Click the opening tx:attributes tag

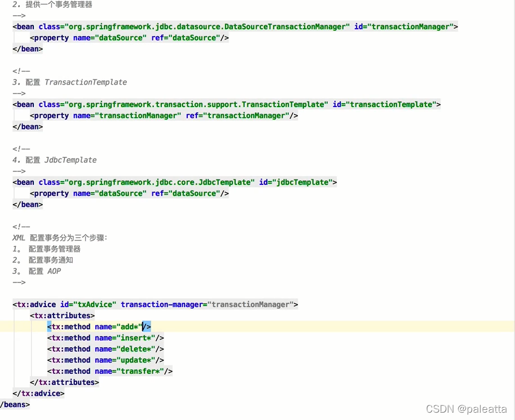(x=62, y=316)
